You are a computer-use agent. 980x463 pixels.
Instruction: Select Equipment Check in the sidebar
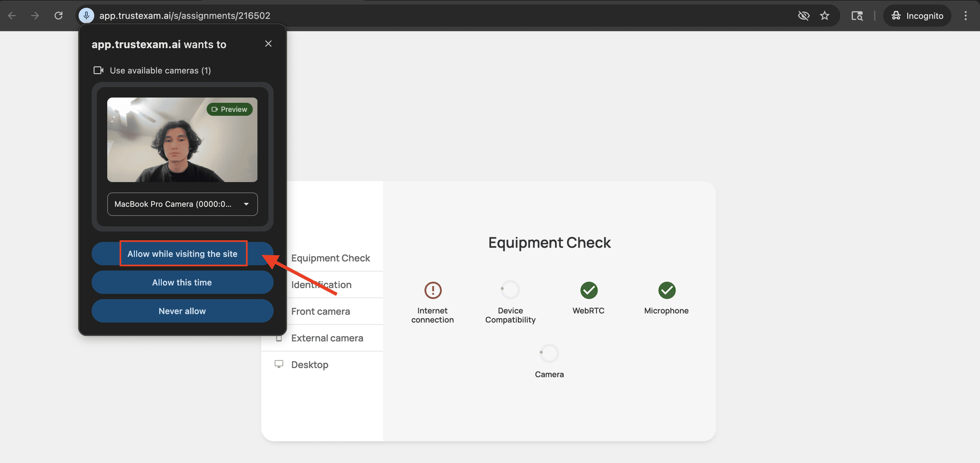(x=330, y=258)
